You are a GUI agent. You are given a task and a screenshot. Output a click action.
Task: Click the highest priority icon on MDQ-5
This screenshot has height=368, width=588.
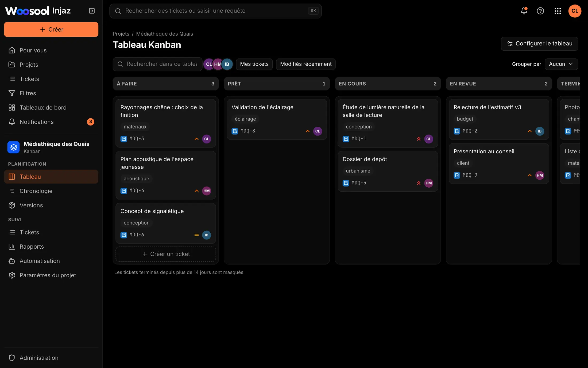pyautogui.click(x=419, y=183)
